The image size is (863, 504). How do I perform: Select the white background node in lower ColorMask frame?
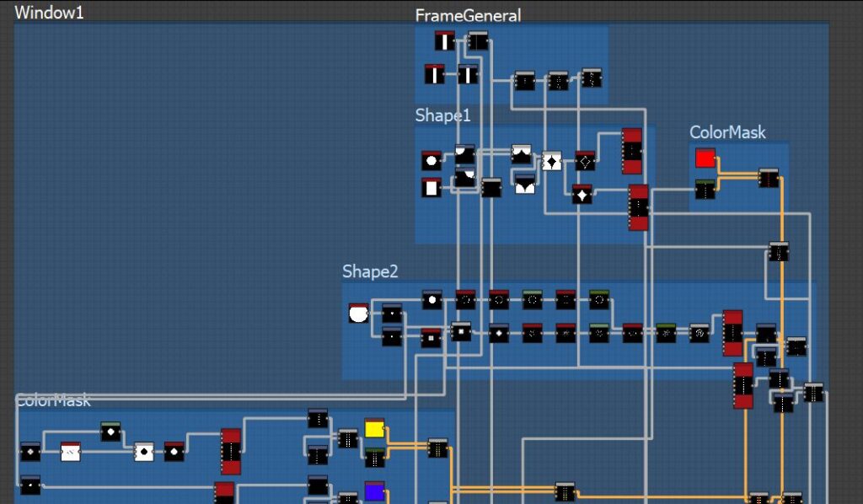71,452
